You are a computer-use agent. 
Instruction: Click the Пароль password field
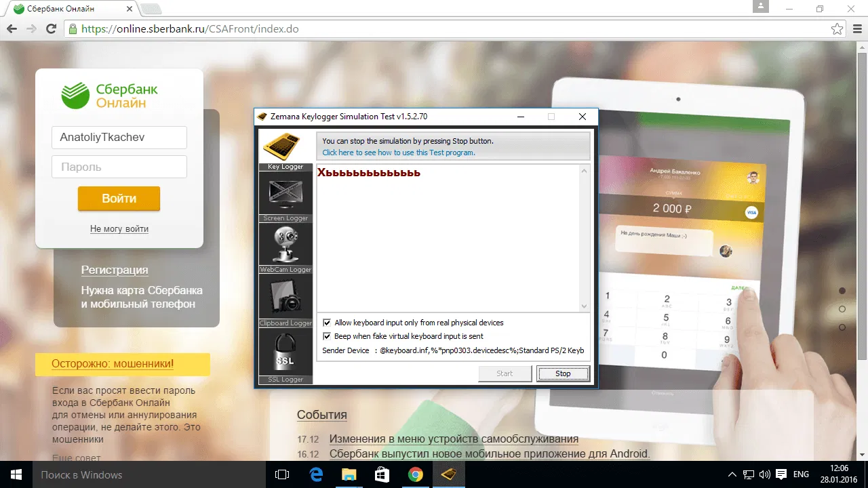119,167
